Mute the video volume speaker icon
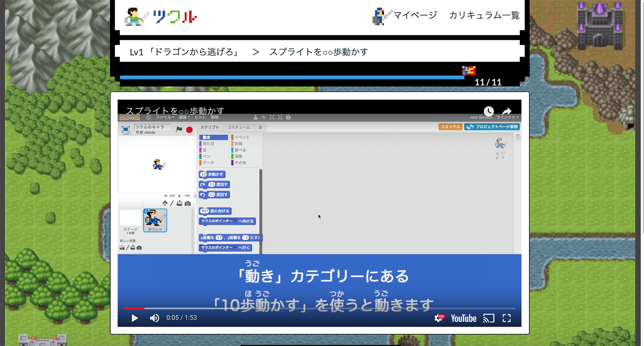This screenshot has width=644, height=346. click(x=155, y=318)
